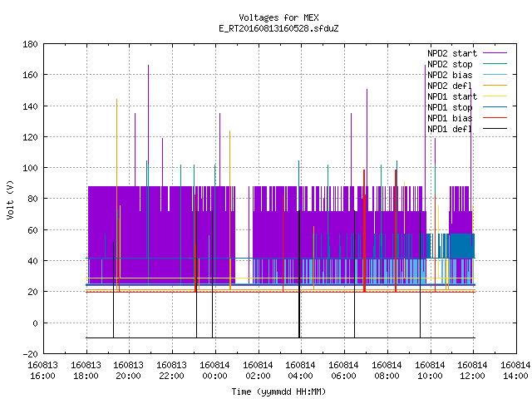Click the 'NPD2 start' legend label
The width and height of the screenshot is (532, 399).
coord(452,53)
